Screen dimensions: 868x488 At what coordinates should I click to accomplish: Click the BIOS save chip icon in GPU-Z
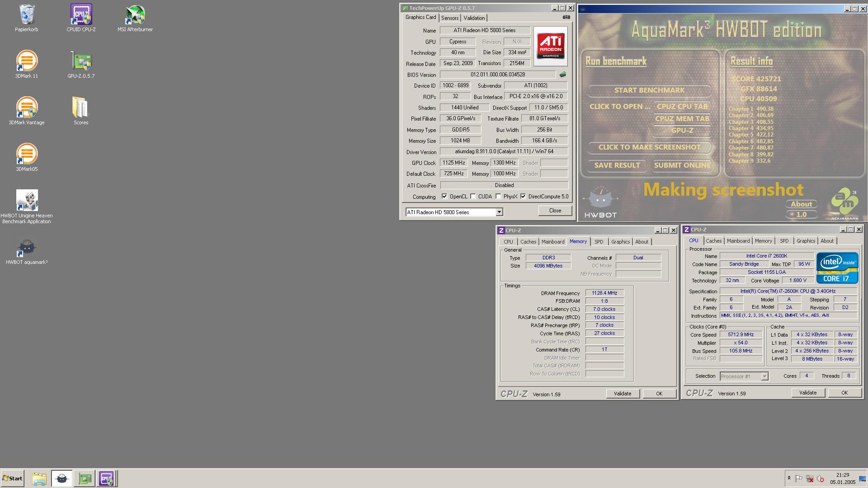(x=563, y=75)
